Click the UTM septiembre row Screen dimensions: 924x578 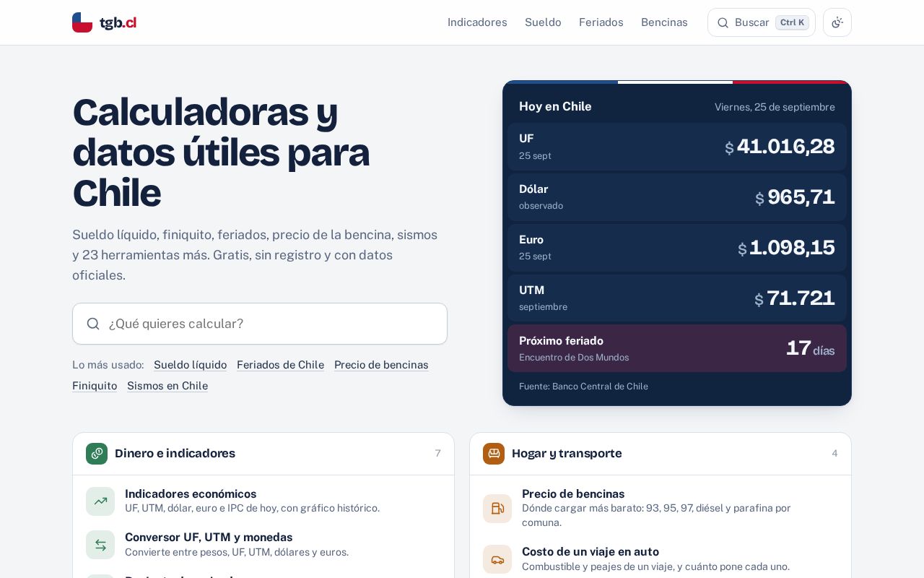(x=677, y=298)
